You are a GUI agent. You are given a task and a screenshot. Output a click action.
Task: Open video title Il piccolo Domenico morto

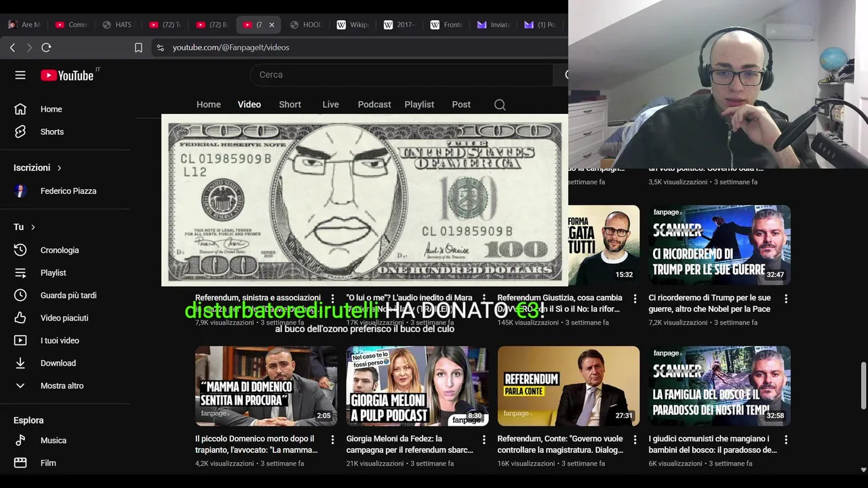point(256,444)
